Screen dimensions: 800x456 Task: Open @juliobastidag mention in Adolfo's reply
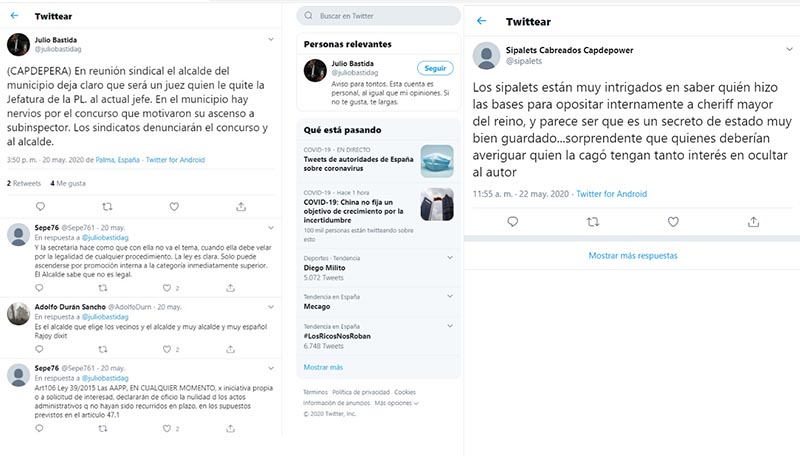pyautogui.click(x=105, y=317)
